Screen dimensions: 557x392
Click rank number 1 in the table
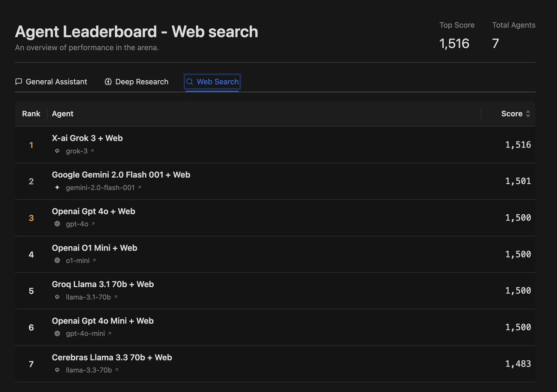(x=31, y=145)
